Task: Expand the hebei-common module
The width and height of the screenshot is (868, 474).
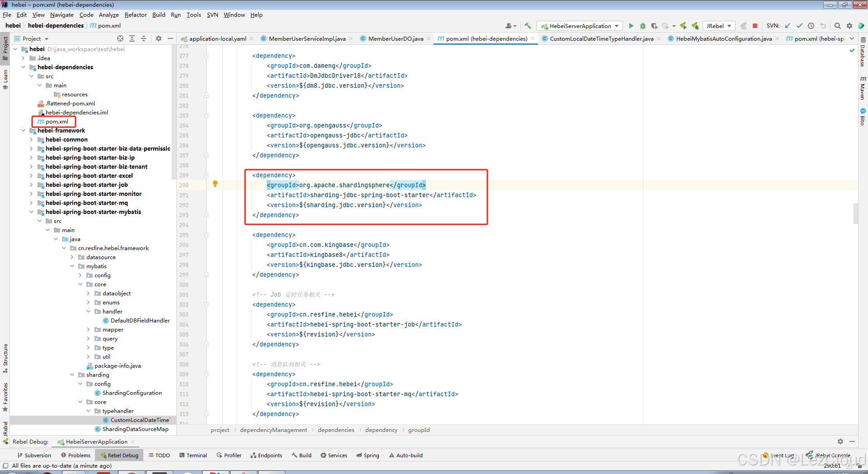Action: pos(31,139)
